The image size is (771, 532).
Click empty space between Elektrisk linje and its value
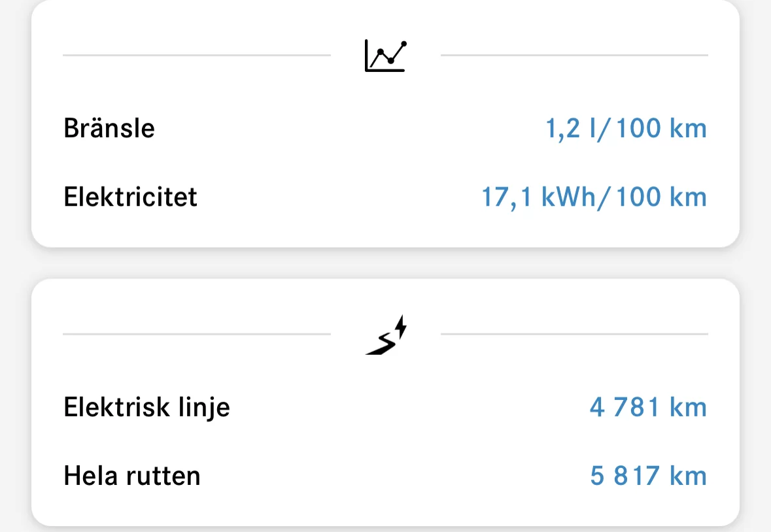(x=405, y=408)
